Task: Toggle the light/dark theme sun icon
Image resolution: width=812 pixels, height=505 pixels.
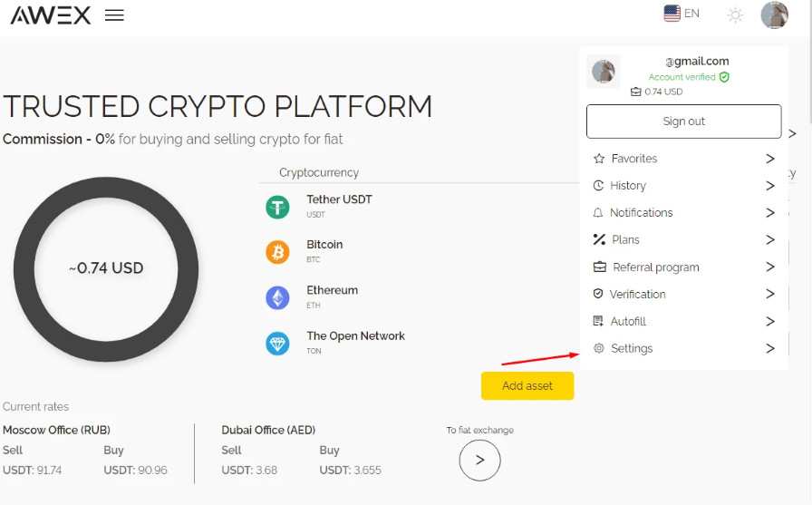Action: pos(735,15)
